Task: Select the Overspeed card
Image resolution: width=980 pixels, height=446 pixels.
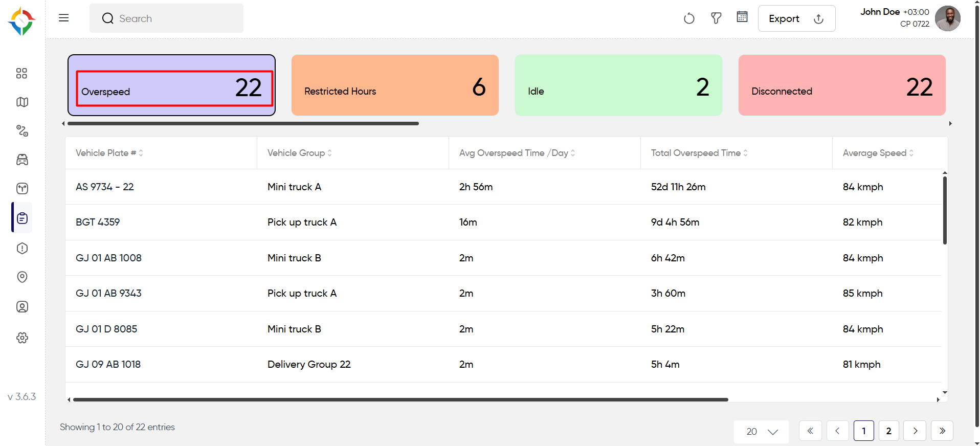Action: pos(171,85)
